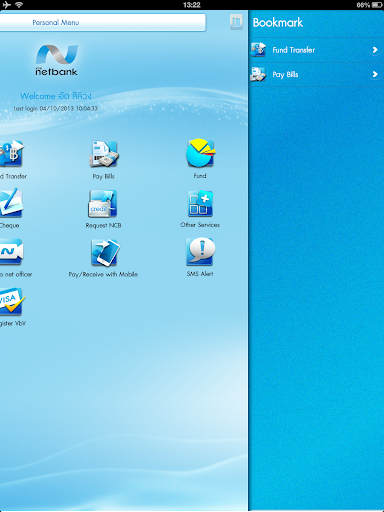
Task: Tap the 13:22 clock in status bar
Action: point(192,5)
